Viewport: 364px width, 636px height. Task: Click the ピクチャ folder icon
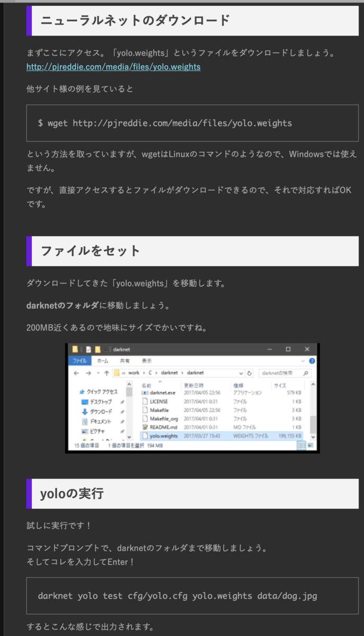85,431
